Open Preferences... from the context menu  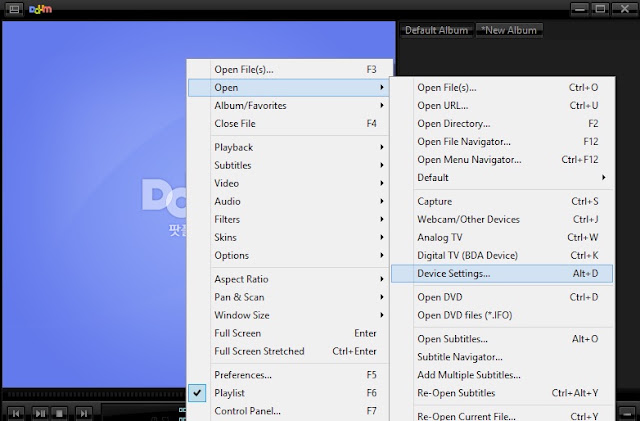pos(289,375)
